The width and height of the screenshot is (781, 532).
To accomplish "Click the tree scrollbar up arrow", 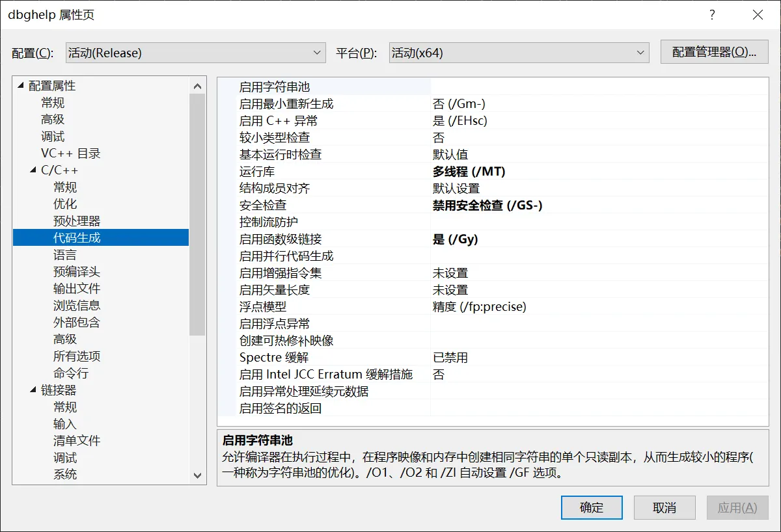I will [198, 85].
